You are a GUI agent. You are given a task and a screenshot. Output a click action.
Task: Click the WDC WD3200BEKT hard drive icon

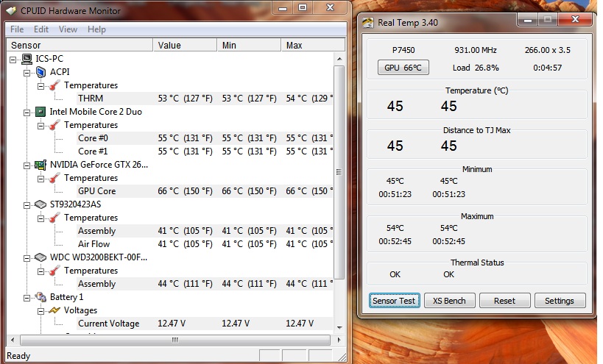pyautogui.click(x=40, y=257)
